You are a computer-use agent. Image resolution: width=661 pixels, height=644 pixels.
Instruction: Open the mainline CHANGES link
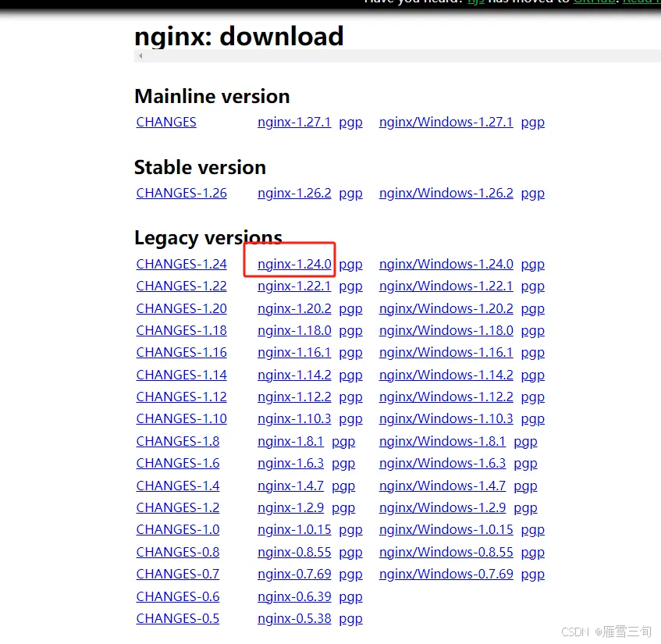click(166, 122)
